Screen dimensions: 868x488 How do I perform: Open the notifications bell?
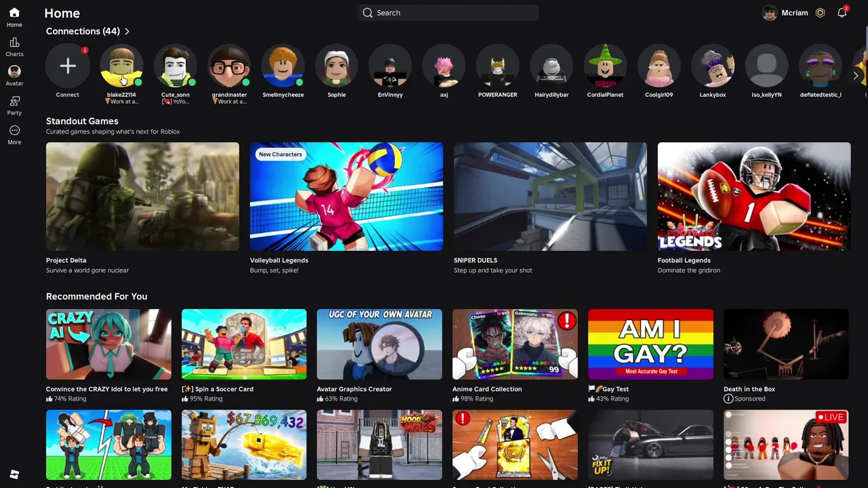tap(842, 13)
